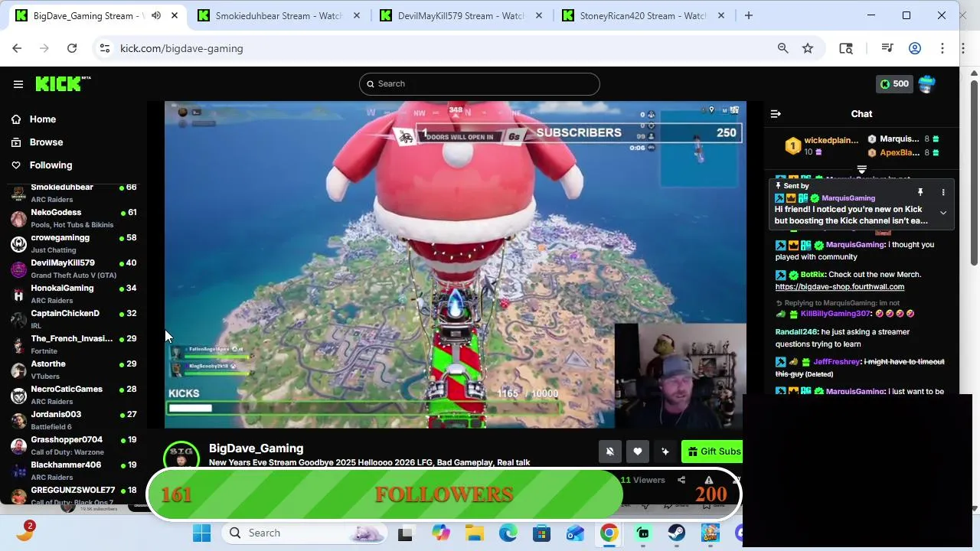Collapse the chat panel with arrow icon
Screen dimensions: 980x551
point(776,114)
